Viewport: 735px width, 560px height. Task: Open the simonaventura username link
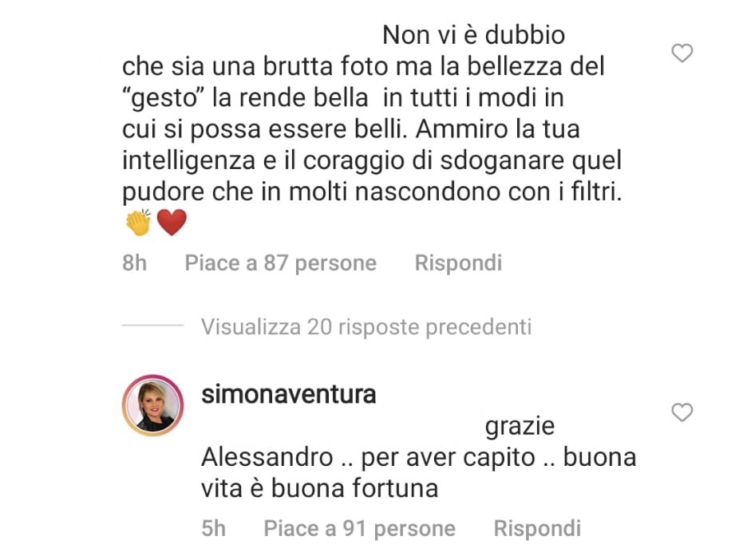[x=289, y=394]
